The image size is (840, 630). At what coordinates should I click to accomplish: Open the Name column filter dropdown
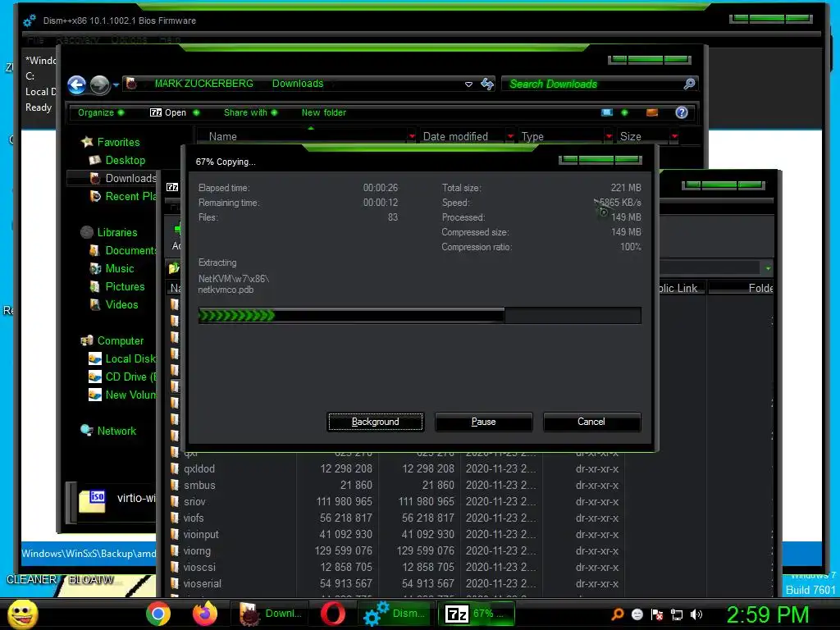tap(412, 137)
